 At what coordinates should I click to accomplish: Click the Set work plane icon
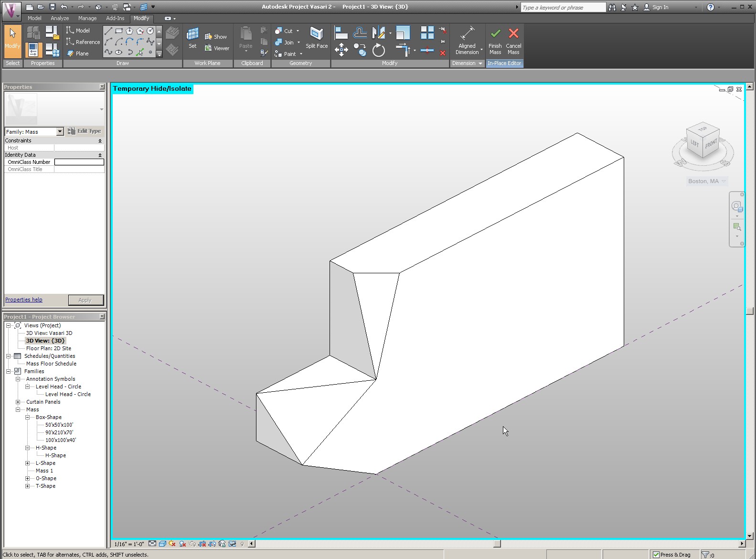tap(192, 34)
